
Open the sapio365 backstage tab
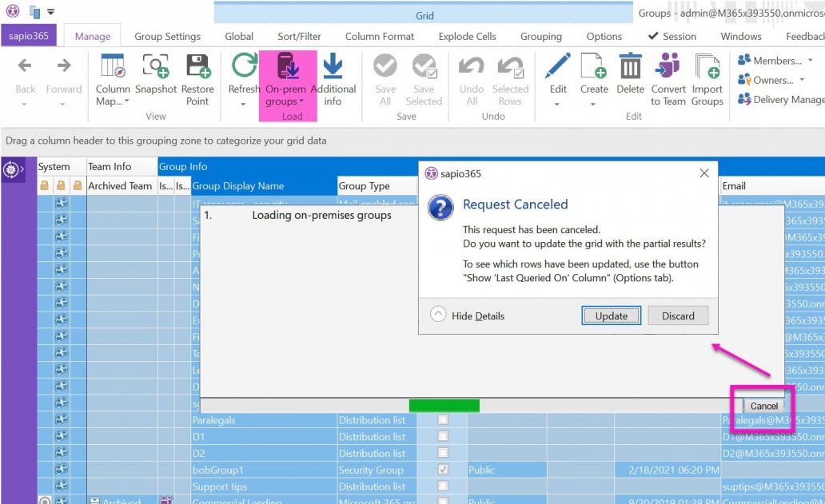[x=29, y=36]
